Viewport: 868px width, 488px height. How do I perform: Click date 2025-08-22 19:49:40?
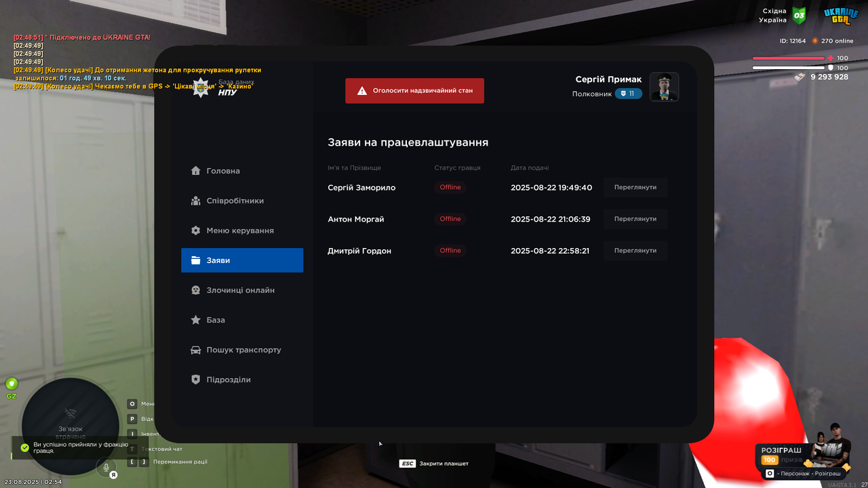tap(551, 188)
